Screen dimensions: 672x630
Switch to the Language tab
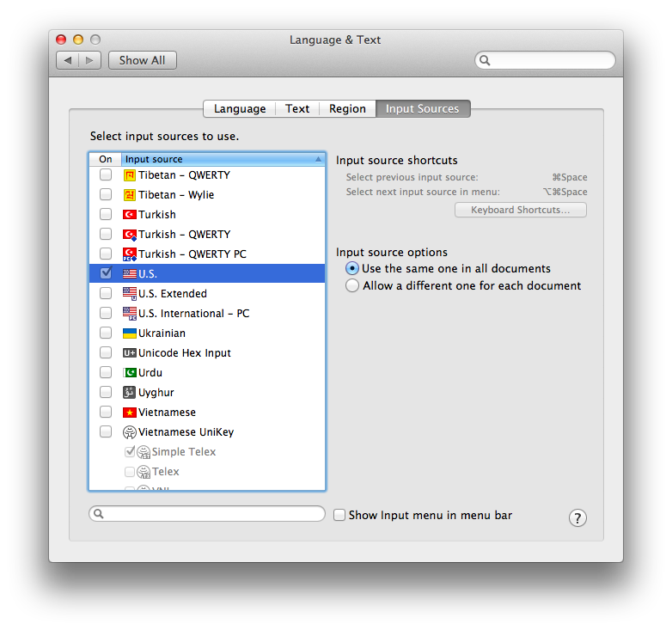point(240,109)
